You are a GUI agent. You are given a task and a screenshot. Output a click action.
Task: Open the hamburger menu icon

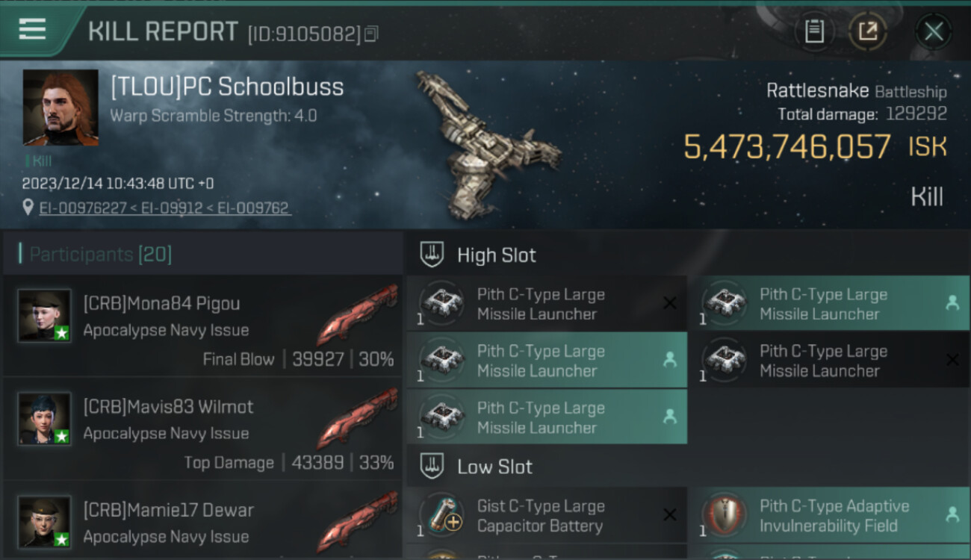point(32,30)
